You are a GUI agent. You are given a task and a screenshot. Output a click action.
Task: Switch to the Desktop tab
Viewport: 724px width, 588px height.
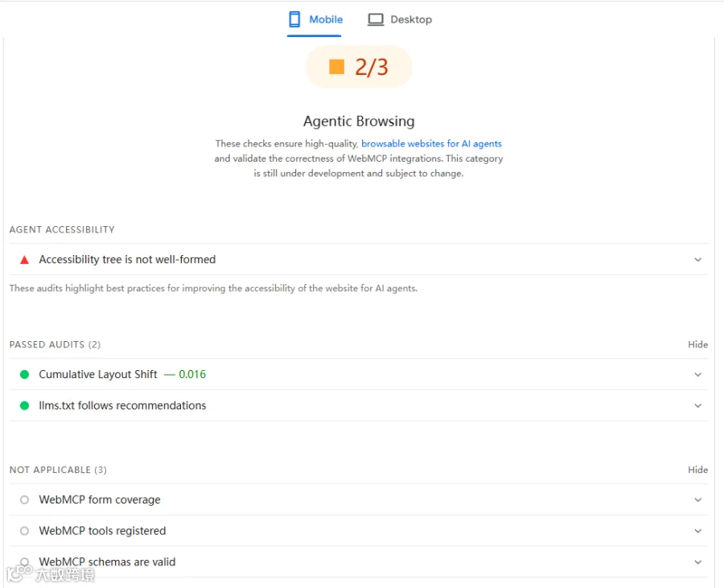point(399,20)
